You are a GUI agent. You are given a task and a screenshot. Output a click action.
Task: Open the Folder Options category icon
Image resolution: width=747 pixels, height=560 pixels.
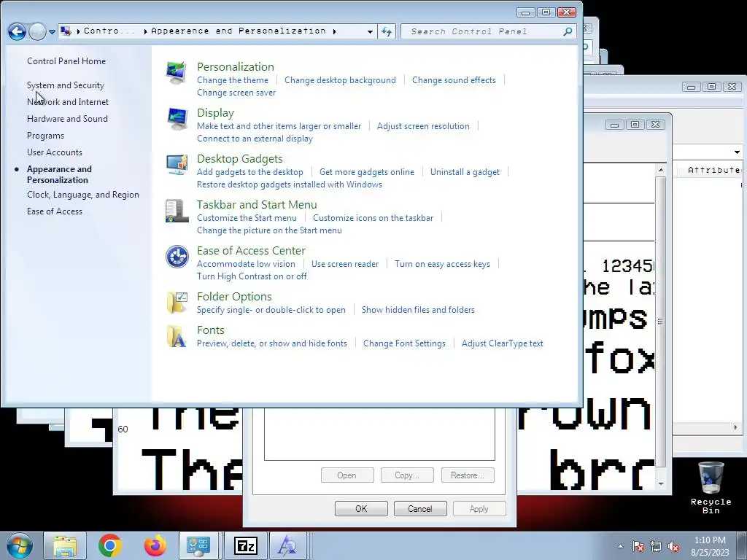177,303
